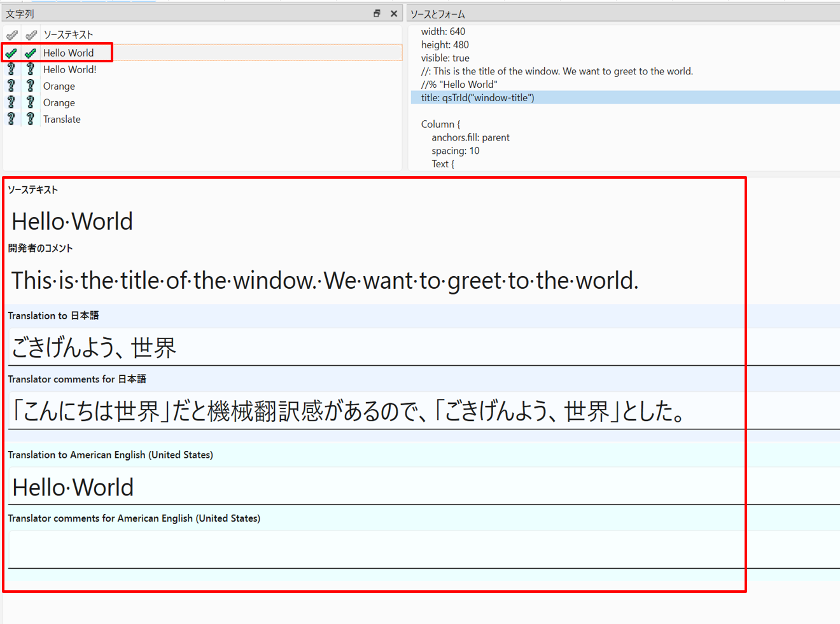This screenshot has width=840, height=624.
Task: Sort by ソーステキスト column header
Action: [x=68, y=35]
